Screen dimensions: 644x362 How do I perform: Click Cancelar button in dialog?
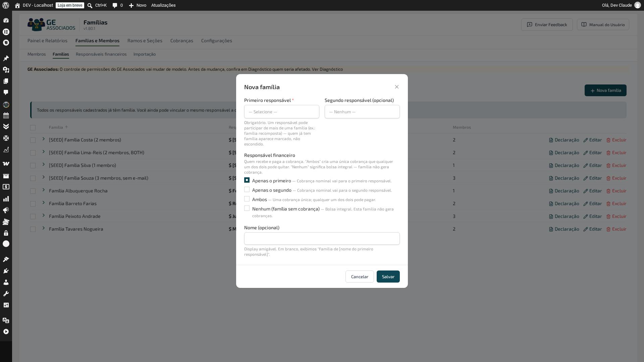360,277
